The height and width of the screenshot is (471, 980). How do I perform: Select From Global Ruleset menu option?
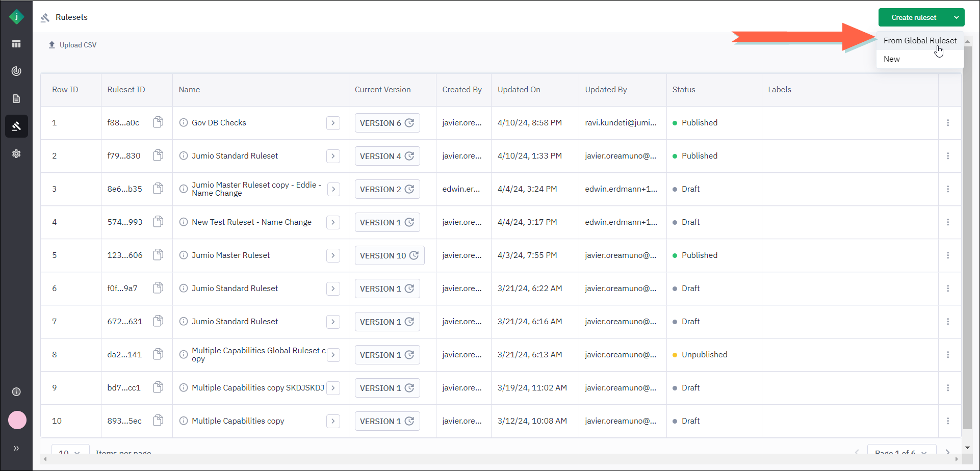tap(920, 41)
